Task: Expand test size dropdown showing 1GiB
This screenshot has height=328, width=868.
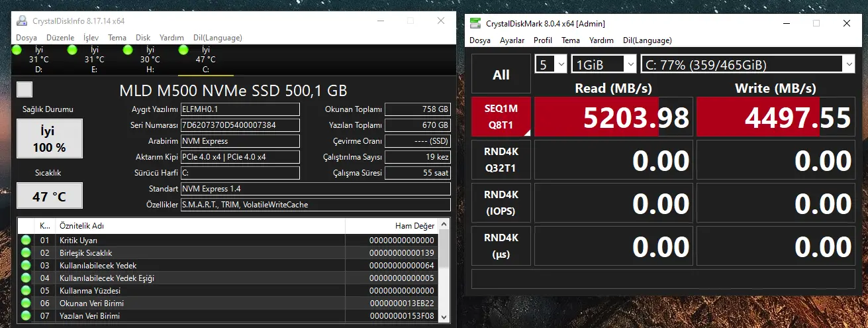Action: tap(604, 64)
